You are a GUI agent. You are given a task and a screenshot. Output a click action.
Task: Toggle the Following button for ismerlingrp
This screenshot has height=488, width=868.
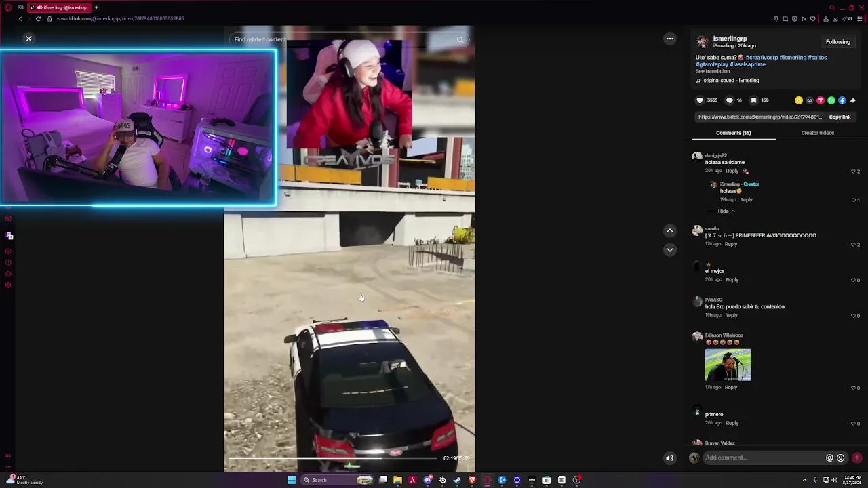point(838,42)
